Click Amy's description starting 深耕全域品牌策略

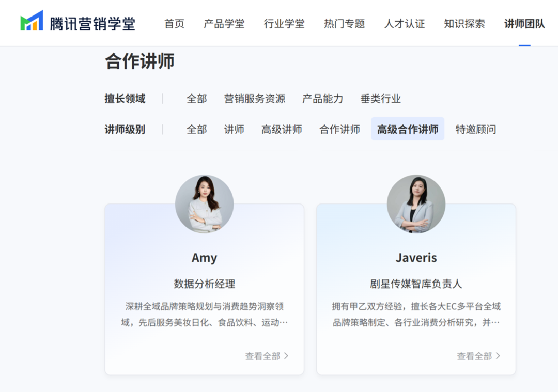pyautogui.click(x=204, y=315)
